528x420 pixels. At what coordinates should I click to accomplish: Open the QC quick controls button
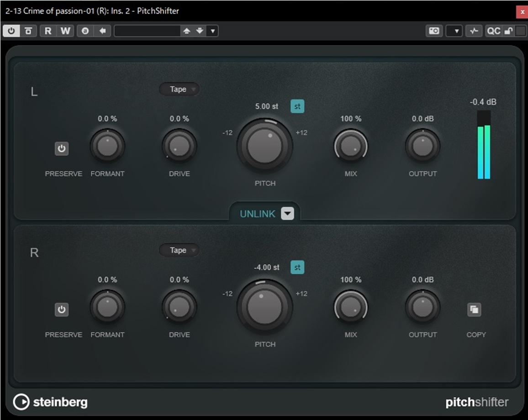493,31
